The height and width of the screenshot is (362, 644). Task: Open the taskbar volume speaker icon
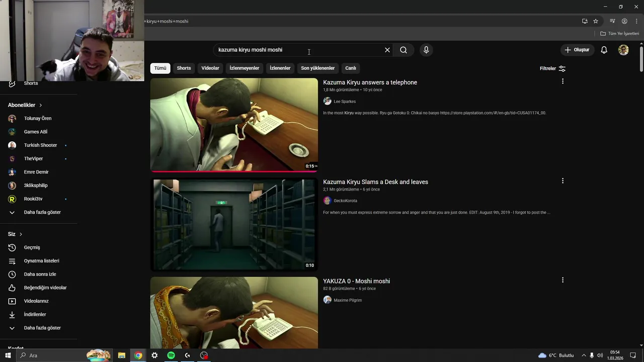point(600,355)
